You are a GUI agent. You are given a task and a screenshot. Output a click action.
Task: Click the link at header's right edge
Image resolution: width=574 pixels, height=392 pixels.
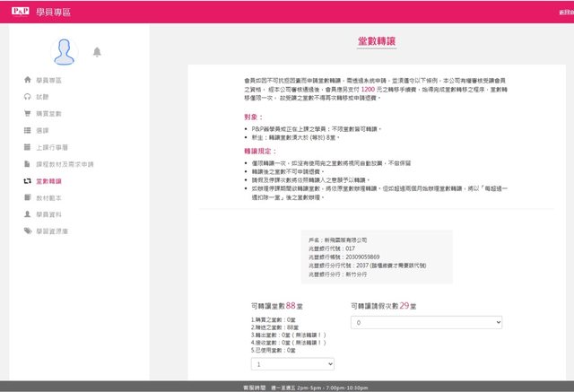point(564,13)
